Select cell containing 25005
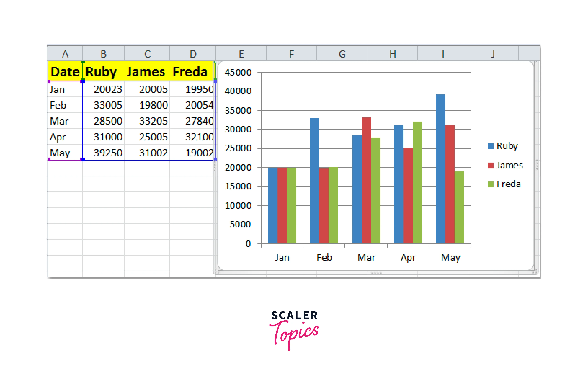588x384 pixels. point(153,137)
